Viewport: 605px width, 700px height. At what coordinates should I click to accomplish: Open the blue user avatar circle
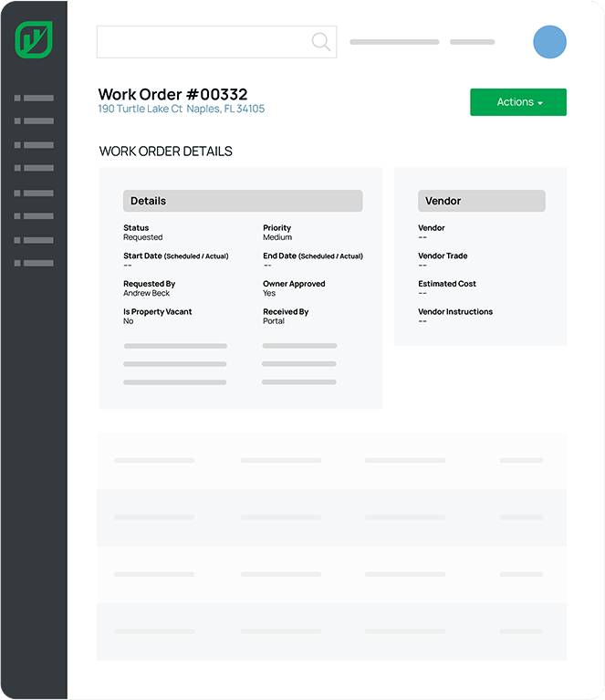click(549, 42)
